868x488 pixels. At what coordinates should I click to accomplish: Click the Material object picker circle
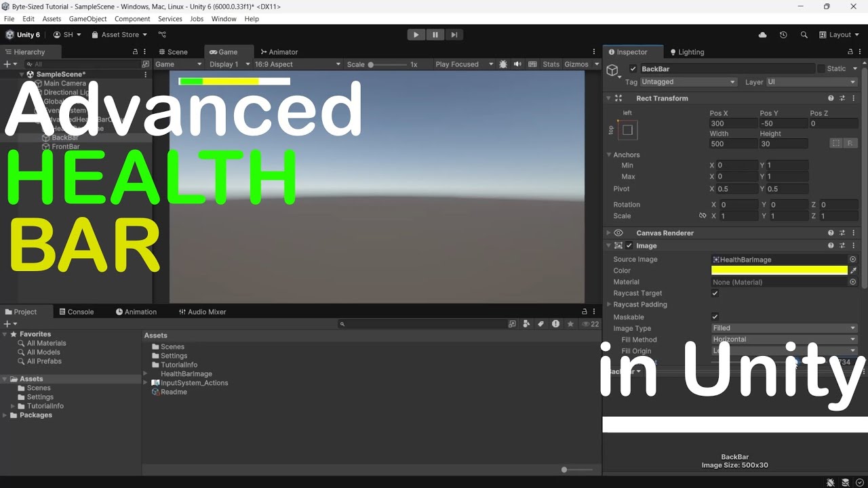tap(853, 282)
